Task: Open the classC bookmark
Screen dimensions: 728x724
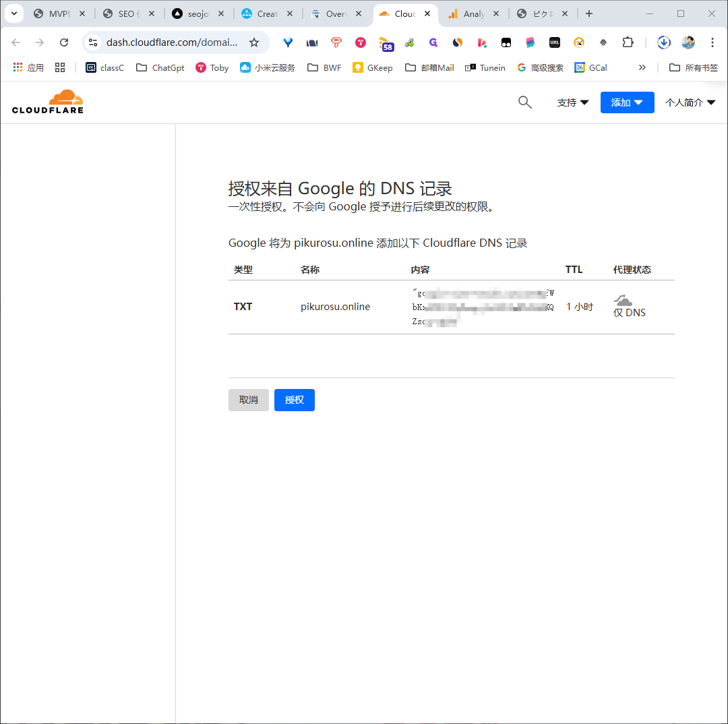Action: coord(105,68)
